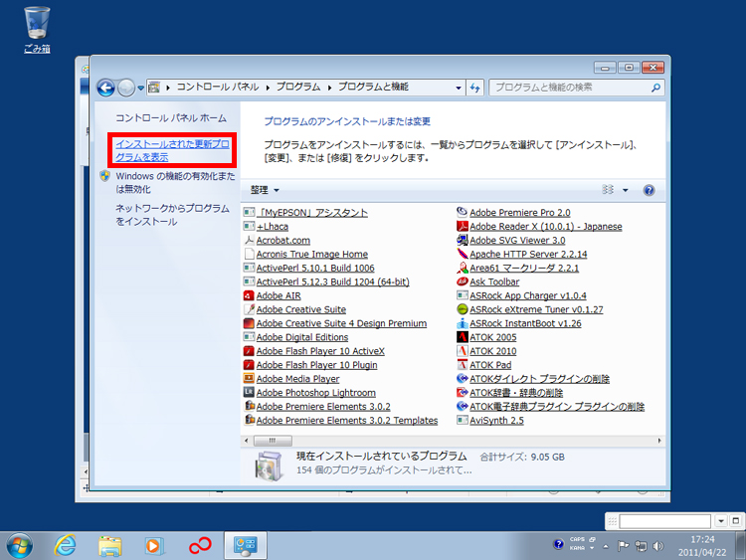The width and height of the screenshot is (746, 560).
Task: Select Adobe Flash Player 10 Plugin icon
Action: (249, 364)
